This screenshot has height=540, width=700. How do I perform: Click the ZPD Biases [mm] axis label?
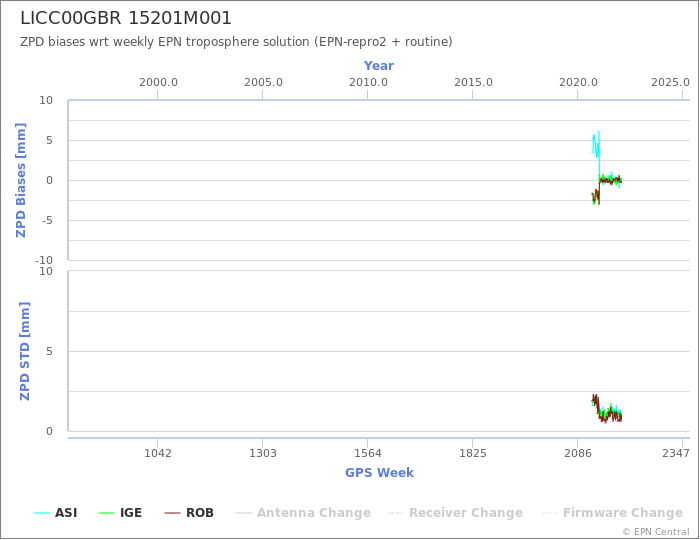[21, 180]
